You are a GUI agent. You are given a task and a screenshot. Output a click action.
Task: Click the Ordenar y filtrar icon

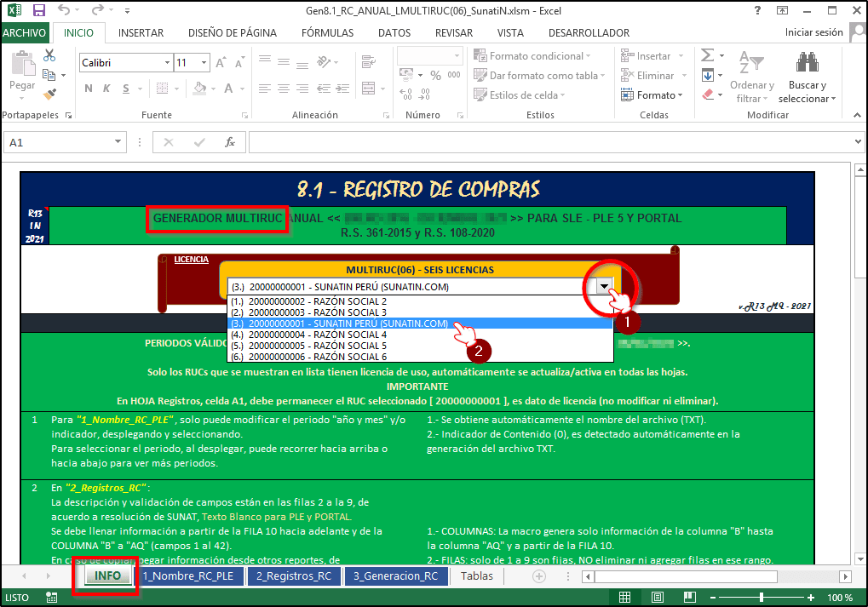tap(751, 77)
